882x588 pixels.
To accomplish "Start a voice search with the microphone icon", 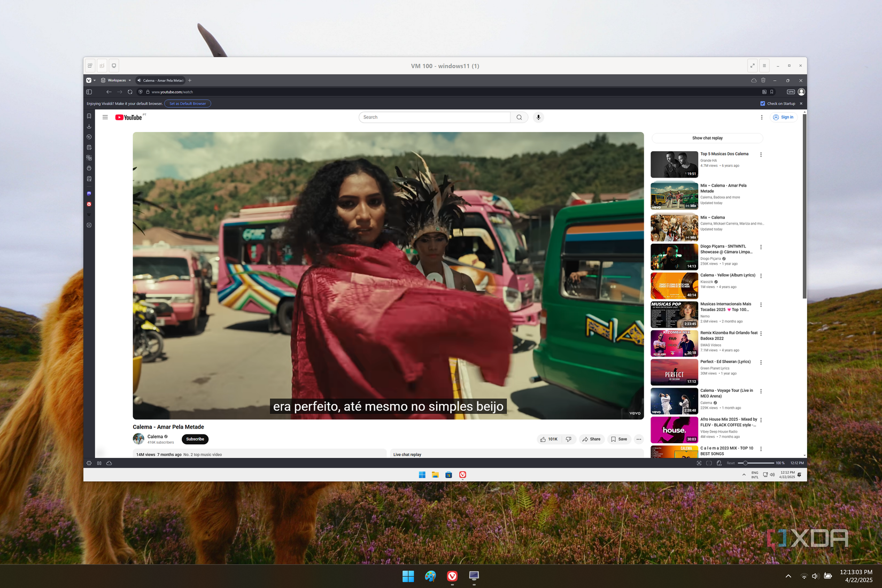I will click(538, 117).
